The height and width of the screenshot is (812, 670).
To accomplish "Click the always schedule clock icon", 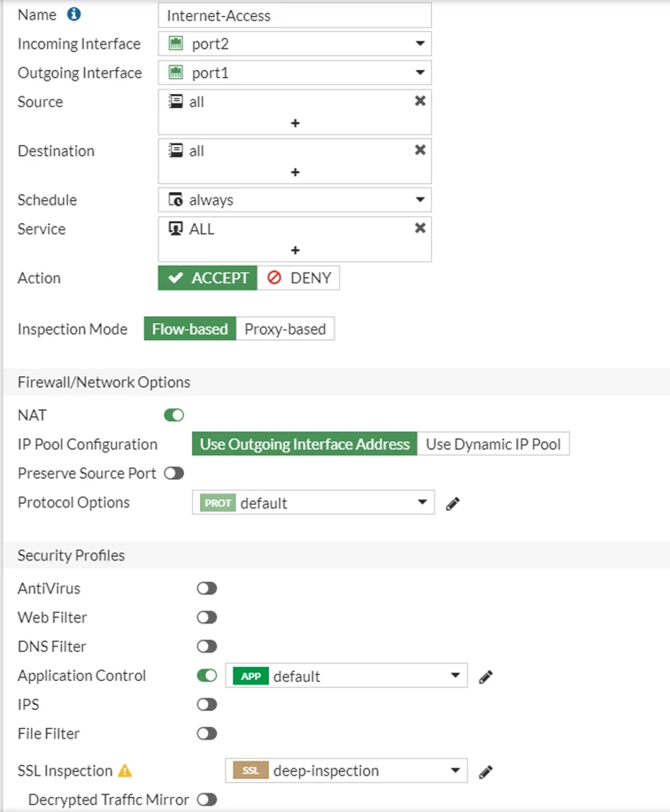I will pyautogui.click(x=176, y=199).
